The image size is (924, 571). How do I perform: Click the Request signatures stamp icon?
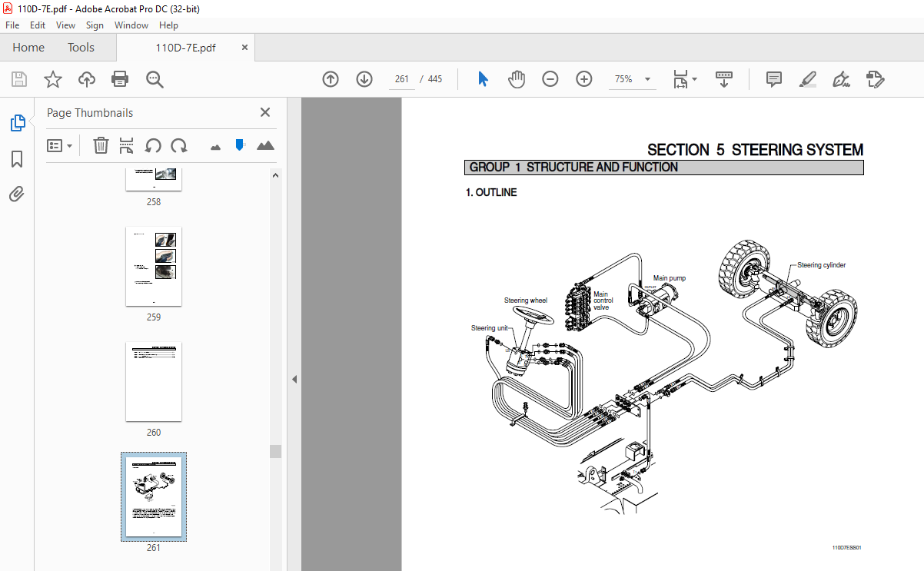coord(875,79)
